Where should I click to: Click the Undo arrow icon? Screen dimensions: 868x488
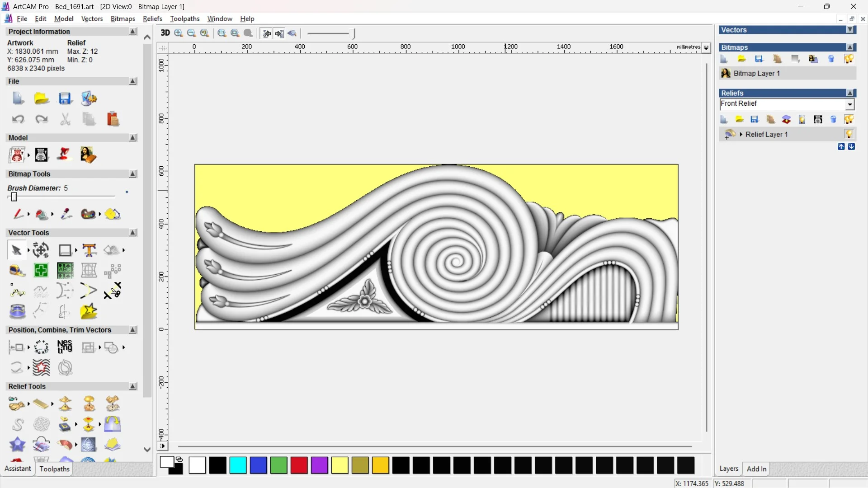(x=18, y=119)
